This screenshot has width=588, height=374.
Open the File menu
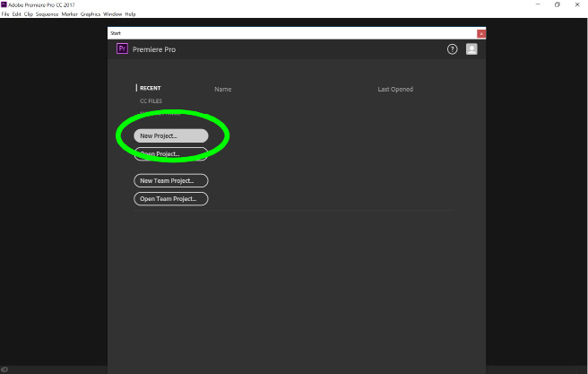coord(5,14)
